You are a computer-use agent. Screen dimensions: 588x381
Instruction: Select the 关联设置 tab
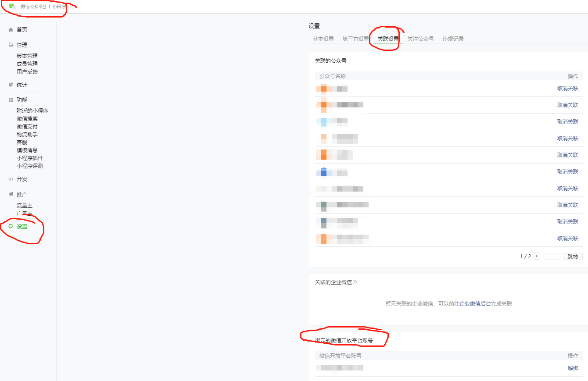pyautogui.click(x=388, y=39)
